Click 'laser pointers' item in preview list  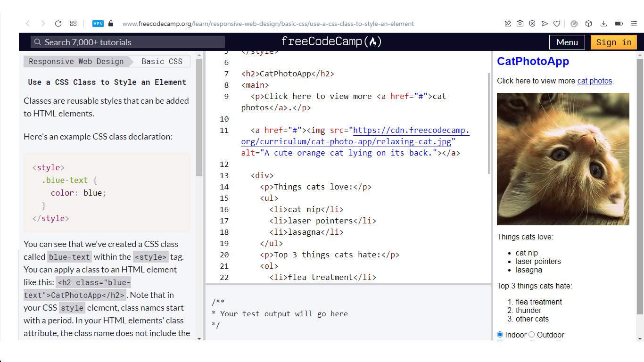538,261
